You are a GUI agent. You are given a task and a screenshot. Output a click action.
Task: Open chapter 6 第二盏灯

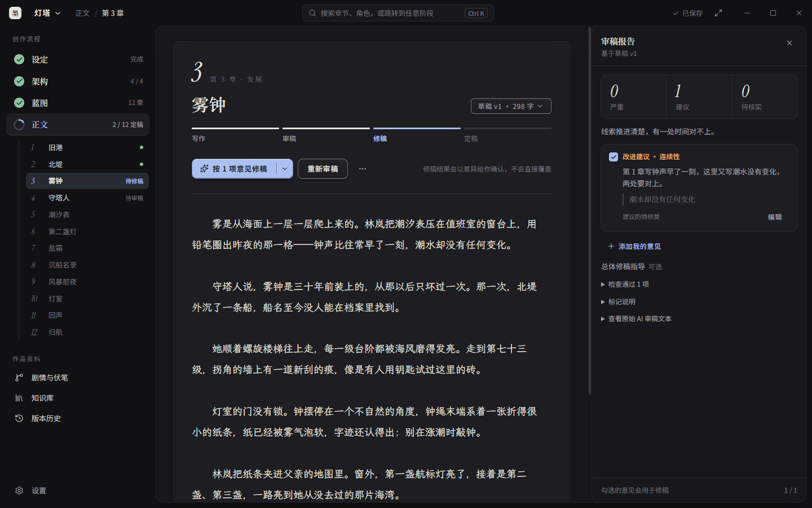[x=87, y=231]
